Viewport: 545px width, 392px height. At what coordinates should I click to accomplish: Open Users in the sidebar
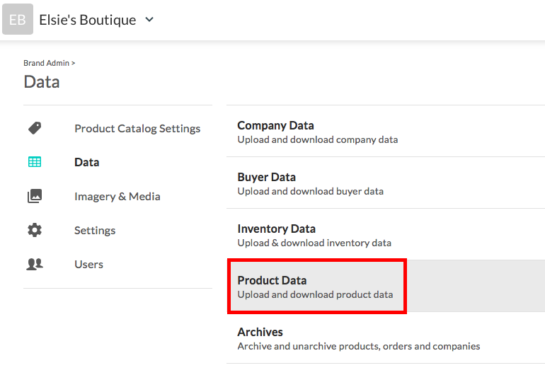(89, 265)
